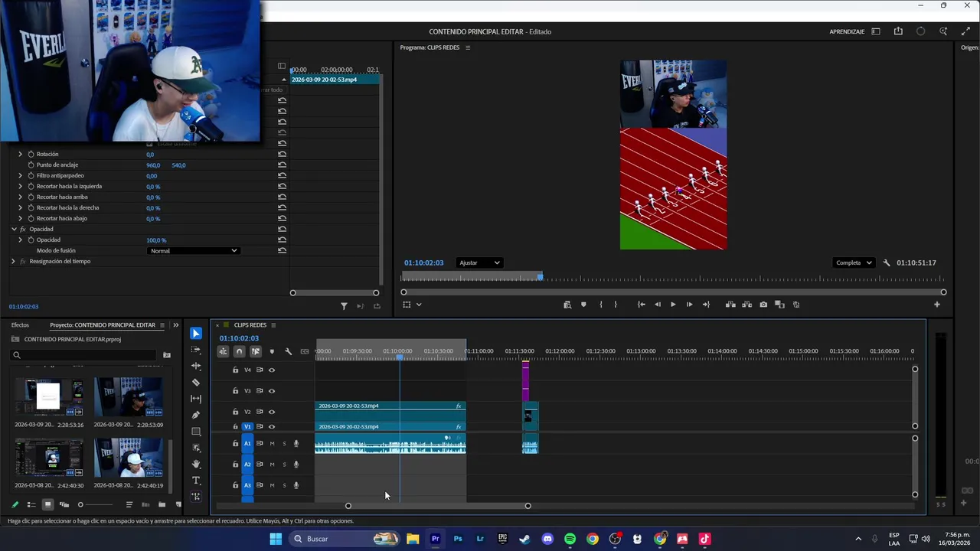The image size is (980, 551).
Task: Select the Ripple Edit tool
Action: 196,366
